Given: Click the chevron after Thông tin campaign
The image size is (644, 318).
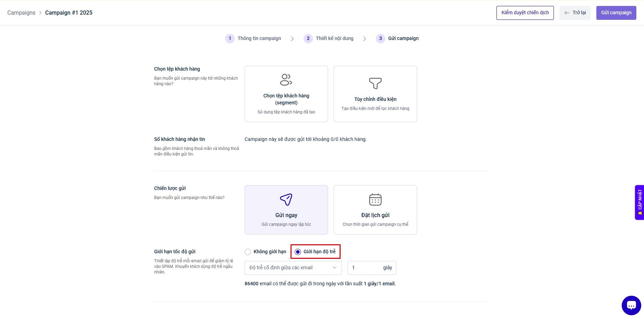Looking at the screenshot, I should click(292, 39).
